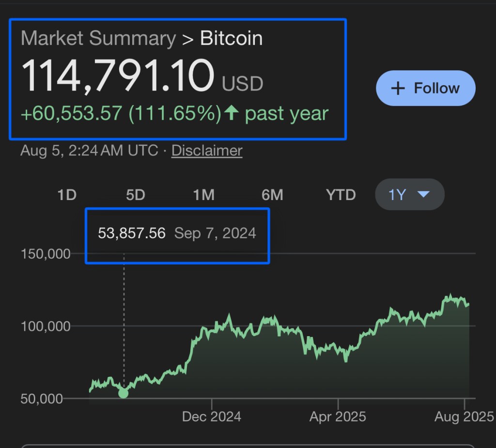Click the Dec 2024 axis label
The image size is (496, 448).
pos(212,417)
